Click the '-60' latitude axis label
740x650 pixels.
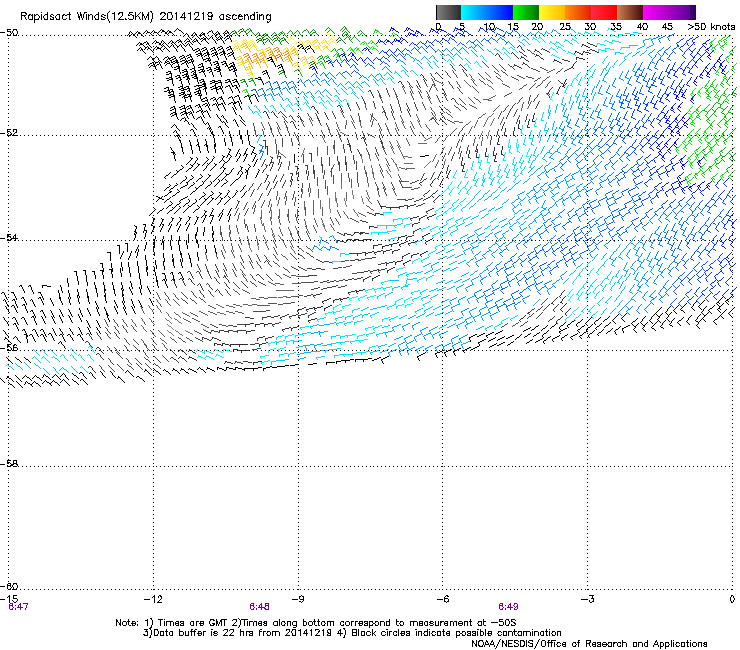click(9, 586)
